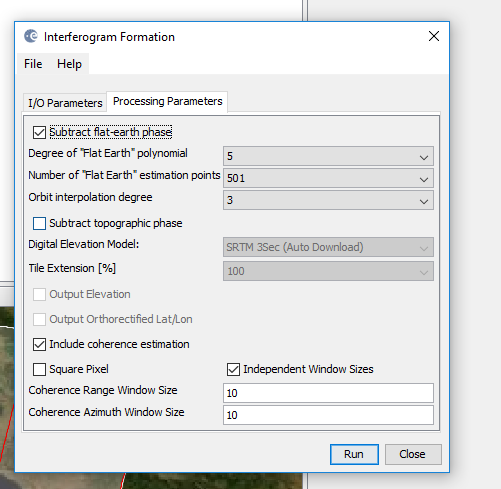Uncheck Subtract flat-earth phase
The height and width of the screenshot is (489, 501).
(39, 132)
